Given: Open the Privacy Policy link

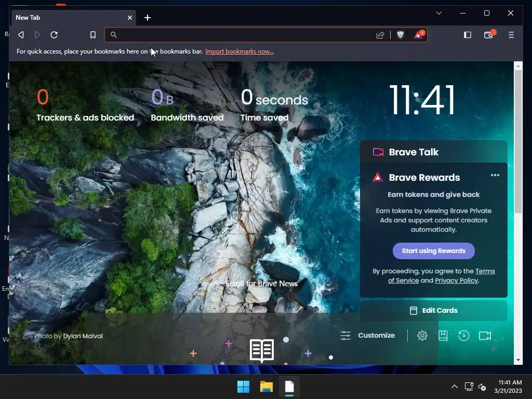Looking at the screenshot, I should coord(456,281).
